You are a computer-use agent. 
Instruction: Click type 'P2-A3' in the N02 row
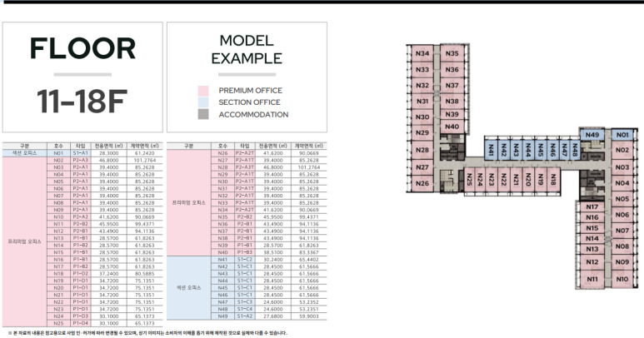click(81, 161)
